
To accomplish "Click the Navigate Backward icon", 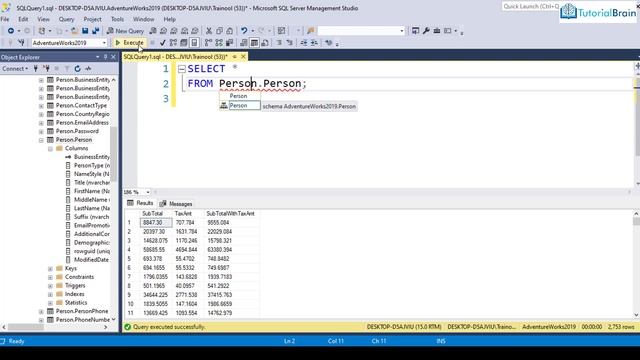I will click(x=11, y=31).
